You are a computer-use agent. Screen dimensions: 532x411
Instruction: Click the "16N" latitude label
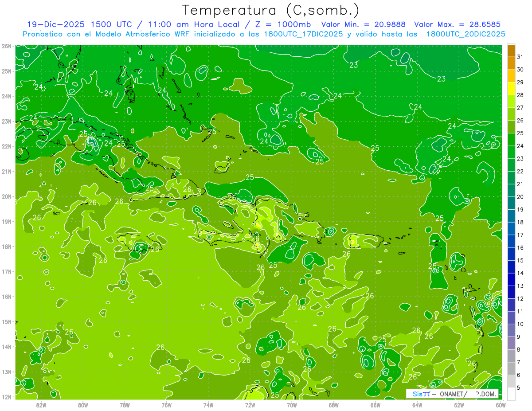pyautogui.click(x=7, y=297)
